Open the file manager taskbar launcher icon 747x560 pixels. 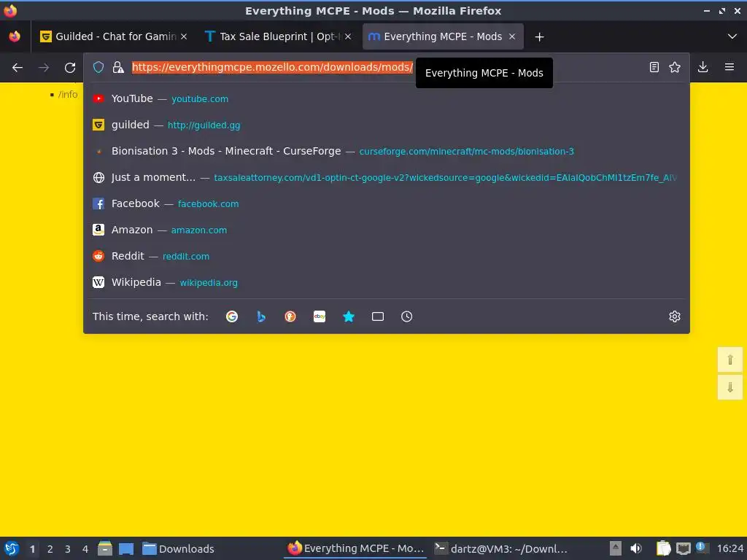pos(105,548)
